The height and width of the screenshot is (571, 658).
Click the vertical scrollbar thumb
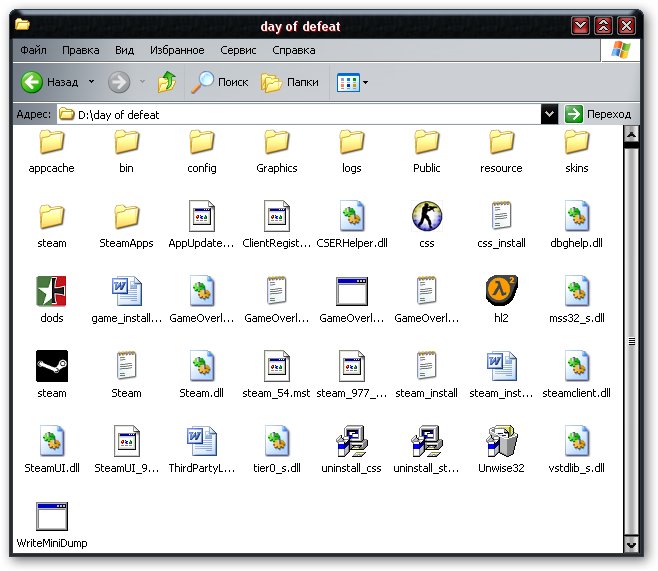pos(631,342)
